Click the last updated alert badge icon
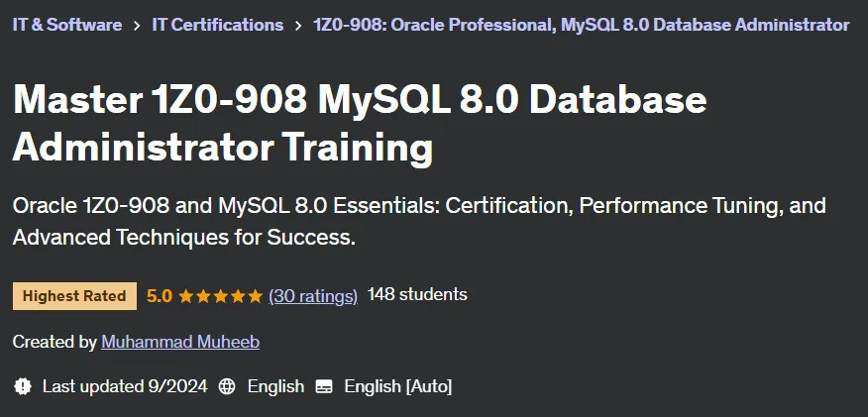 [x=22, y=385]
